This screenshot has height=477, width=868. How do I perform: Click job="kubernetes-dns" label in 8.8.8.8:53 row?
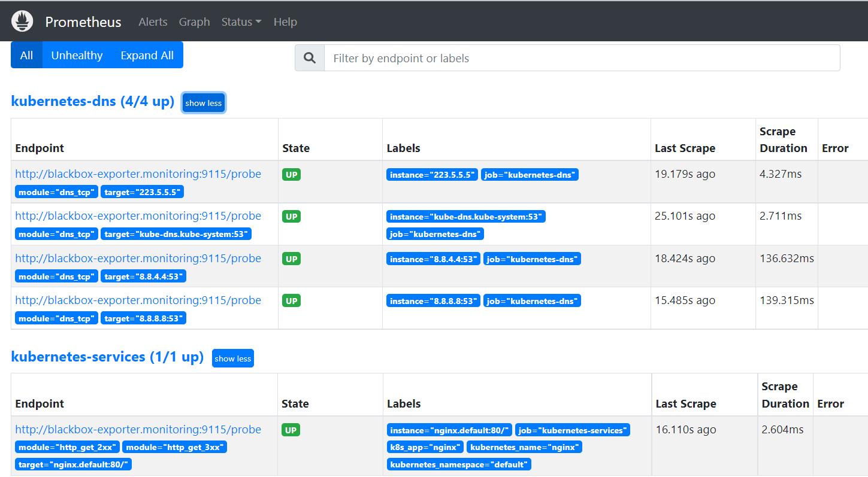[x=532, y=301]
